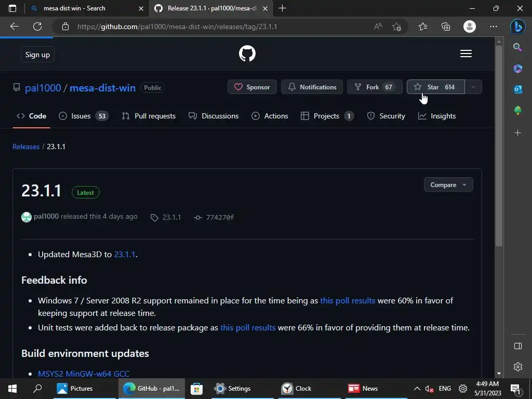The width and height of the screenshot is (532, 399).
Task: Open the Collections icon
Action: (x=445, y=26)
